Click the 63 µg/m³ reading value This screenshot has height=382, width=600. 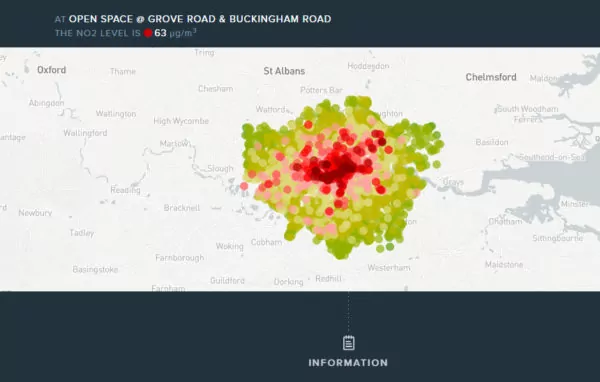[175, 33]
